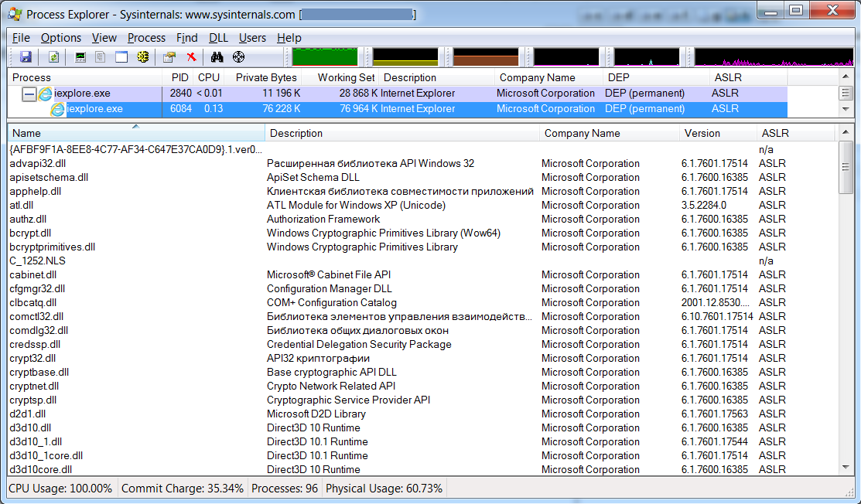The height and width of the screenshot is (504, 861).
Task: Click the crosshair Find Window's Process icon
Action: tap(238, 57)
